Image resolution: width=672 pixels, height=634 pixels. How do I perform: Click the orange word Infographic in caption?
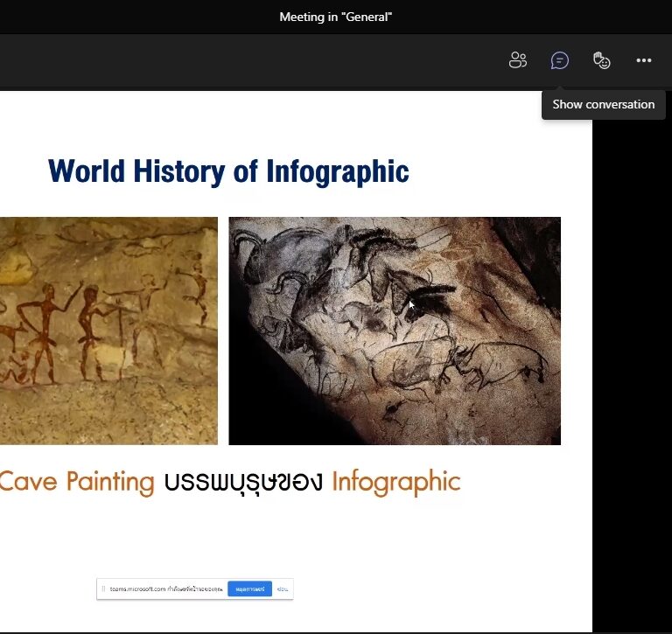pyautogui.click(x=396, y=483)
